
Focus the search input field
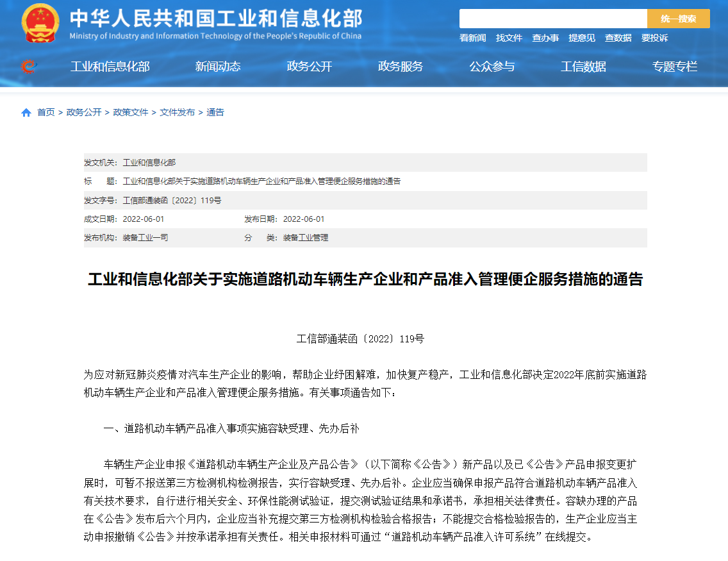pos(553,19)
